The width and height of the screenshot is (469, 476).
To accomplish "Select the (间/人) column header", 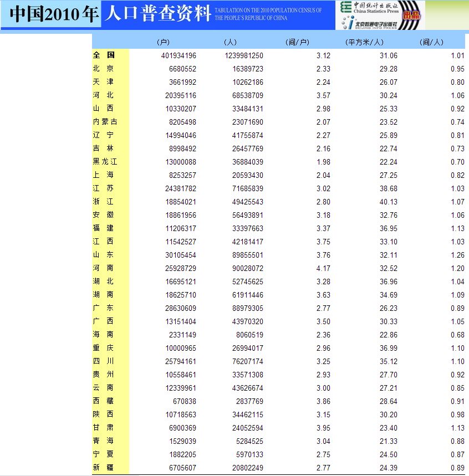I will pos(431,42).
